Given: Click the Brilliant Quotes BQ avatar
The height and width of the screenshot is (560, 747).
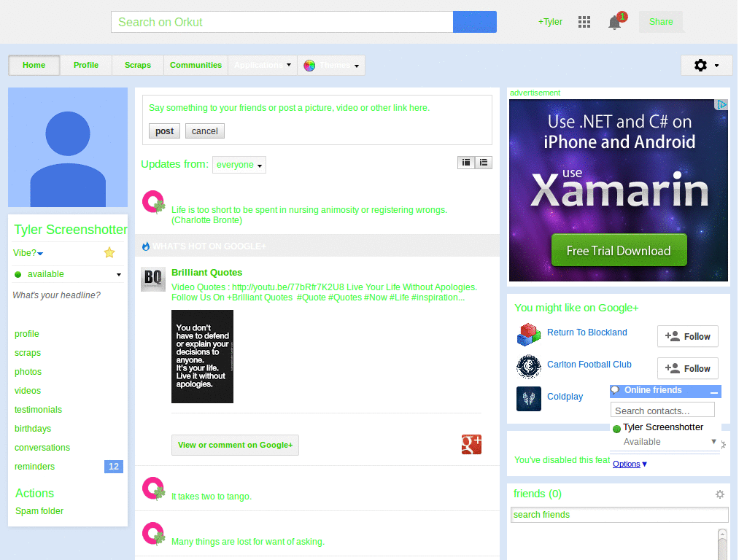Looking at the screenshot, I should point(153,279).
